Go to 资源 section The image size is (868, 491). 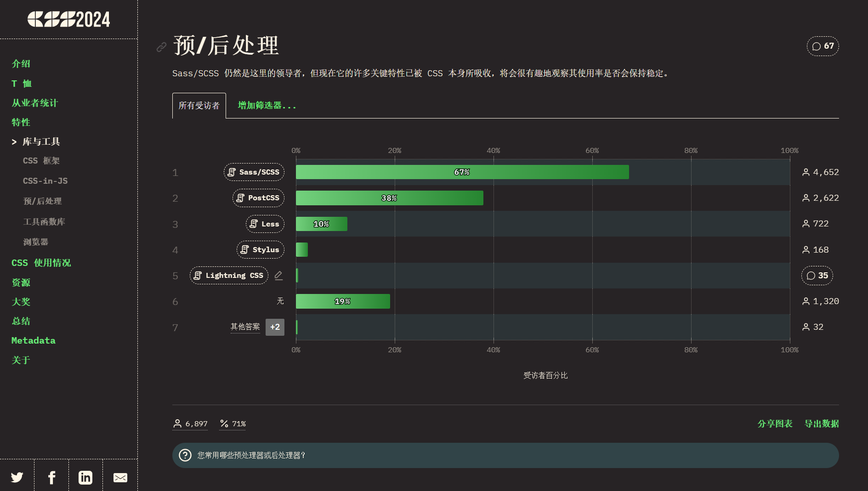(21, 282)
